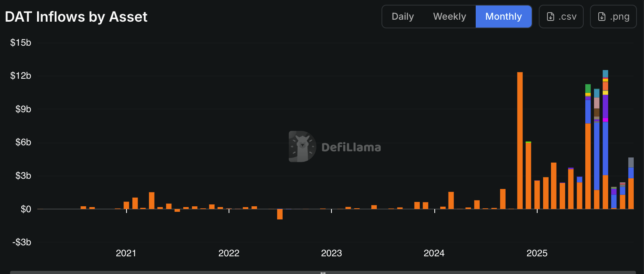Click the 2025 x-axis label
This screenshot has height=274, width=644.
tap(537, 253)
